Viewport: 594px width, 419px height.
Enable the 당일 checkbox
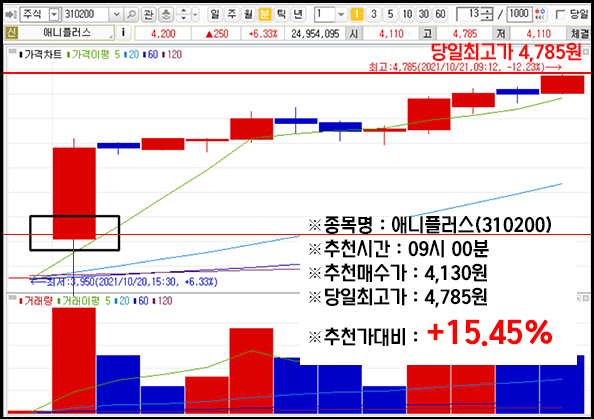coord(560,14)
